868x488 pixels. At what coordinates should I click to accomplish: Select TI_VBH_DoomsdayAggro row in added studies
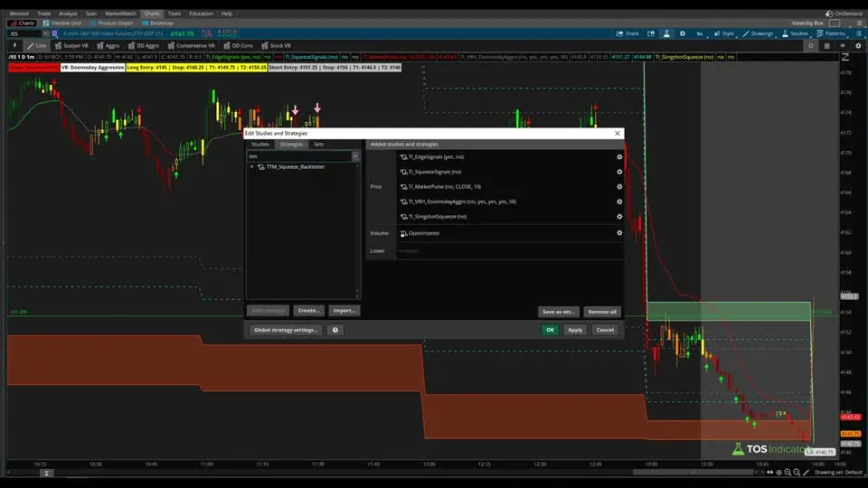tap(510, 202)
